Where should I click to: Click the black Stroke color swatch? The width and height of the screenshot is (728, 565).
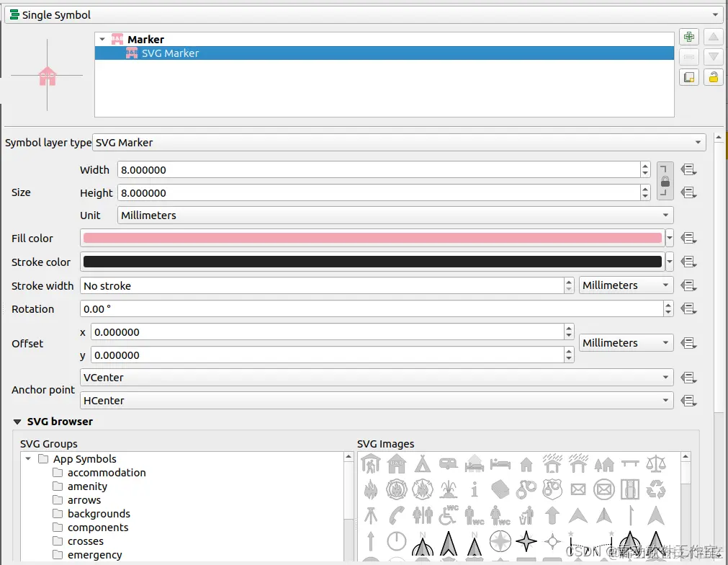tap(372, 262)
